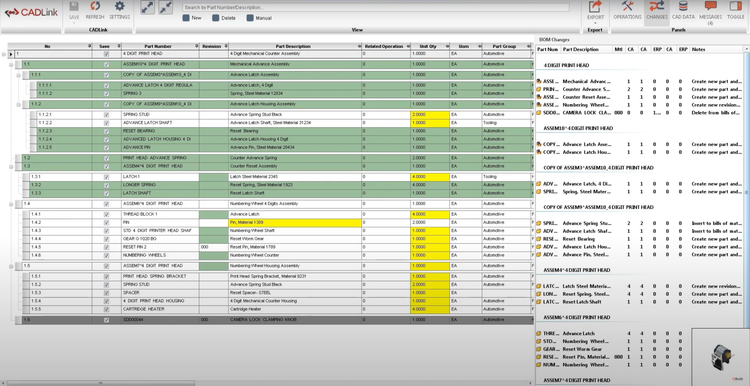
Task: Uncheck Save for LATCH 1 row
Action: [106, 177]
